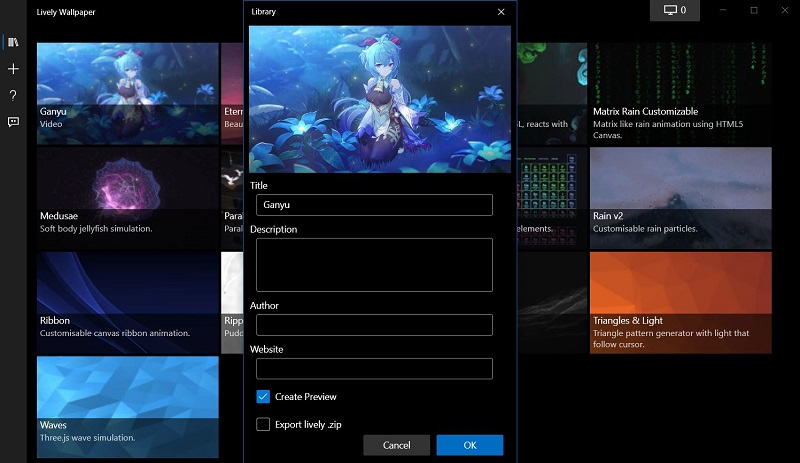Select the Ganyu video wallpaper tile

(128, 93)
